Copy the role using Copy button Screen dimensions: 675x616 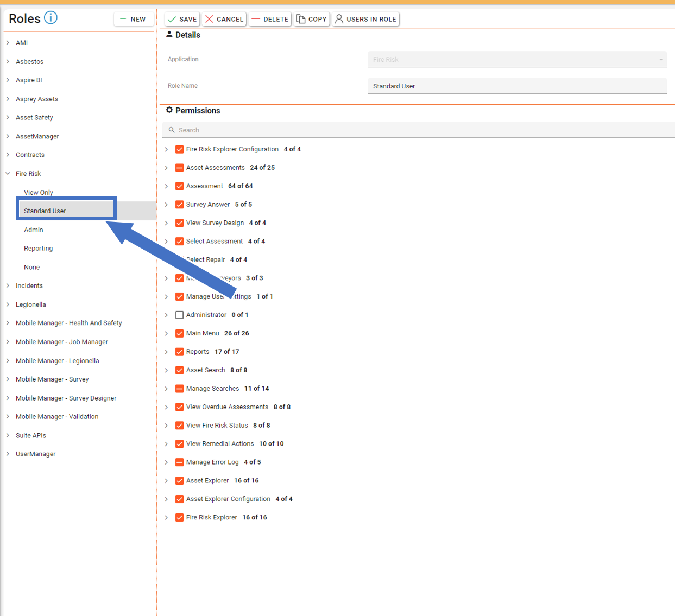coord(312,19)
